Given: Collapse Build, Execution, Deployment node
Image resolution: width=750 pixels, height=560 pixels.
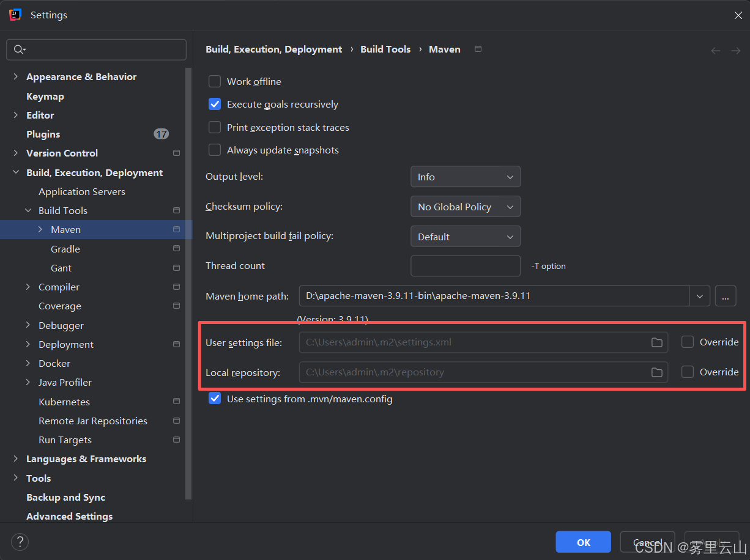Looking at the screenshot, I should tap(16, 172).
